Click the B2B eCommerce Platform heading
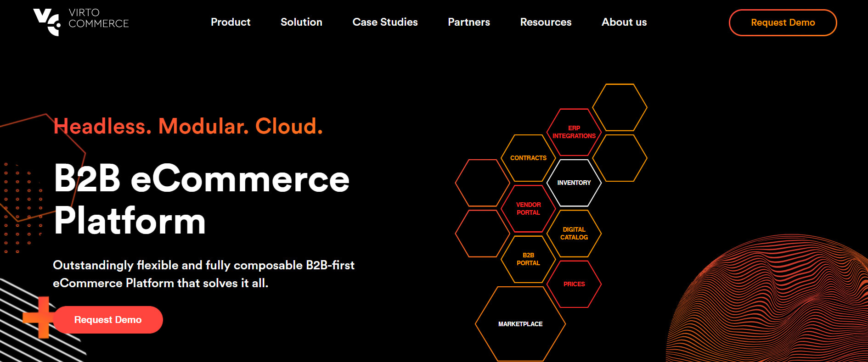This screenshot has width=868, height=362. click(201, 200)
